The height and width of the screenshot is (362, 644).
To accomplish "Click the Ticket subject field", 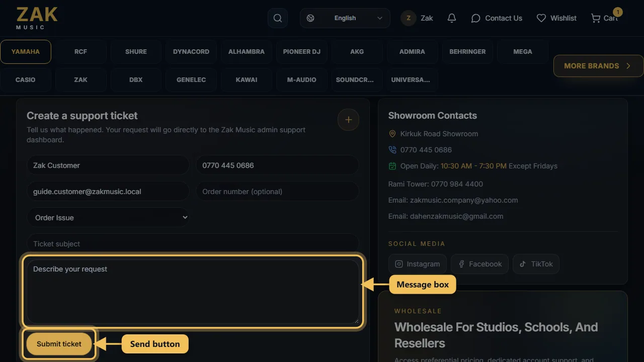I will 193,244.
